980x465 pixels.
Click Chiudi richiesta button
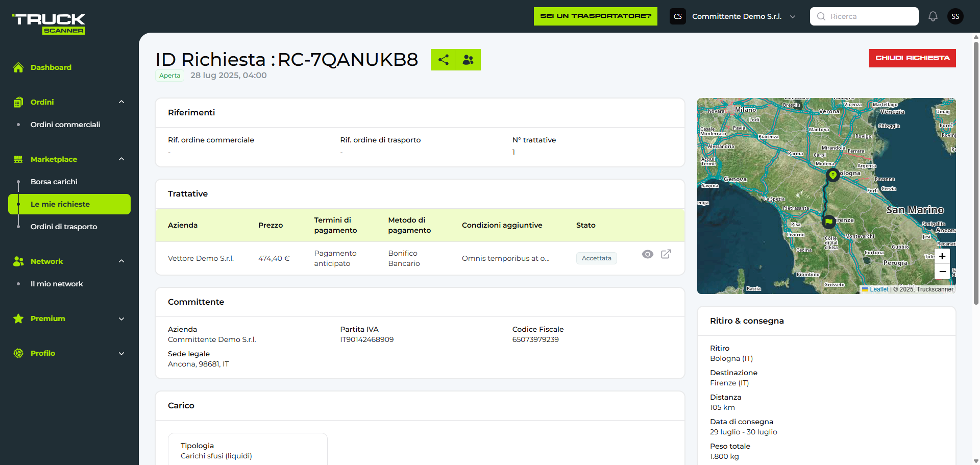913,58
